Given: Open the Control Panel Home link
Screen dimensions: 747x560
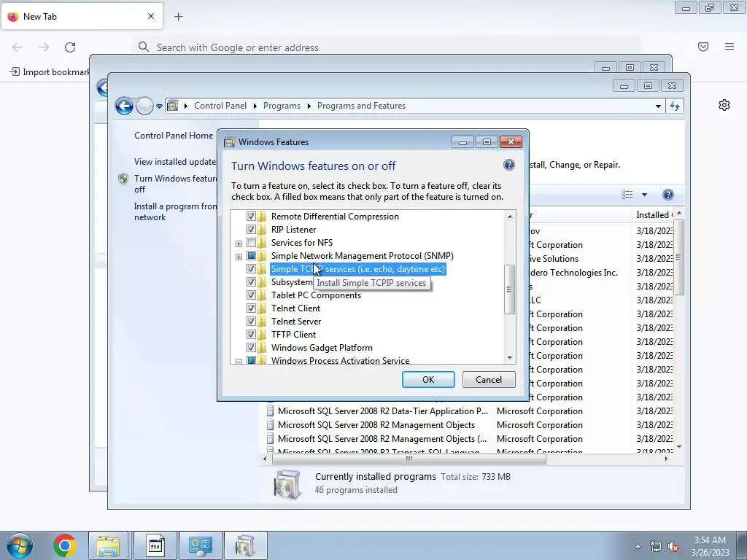Looking at the screenshot, I should tap(174, 135).
